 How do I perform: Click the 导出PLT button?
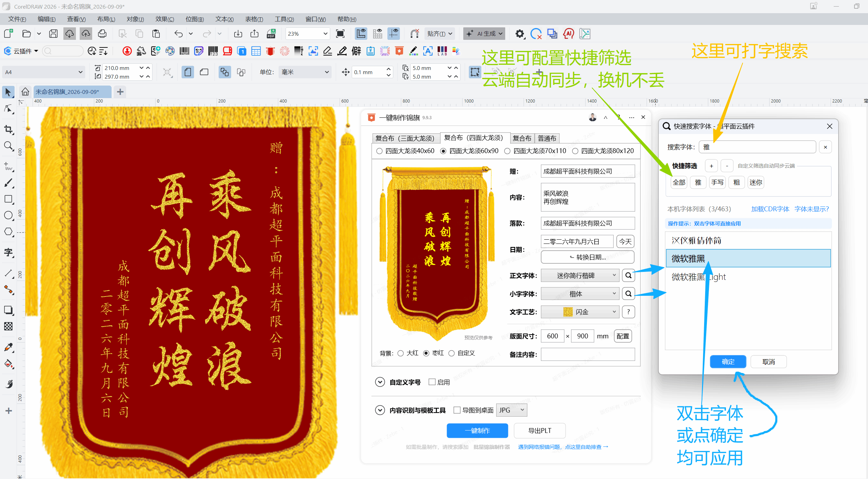click(x=540, y=431)
